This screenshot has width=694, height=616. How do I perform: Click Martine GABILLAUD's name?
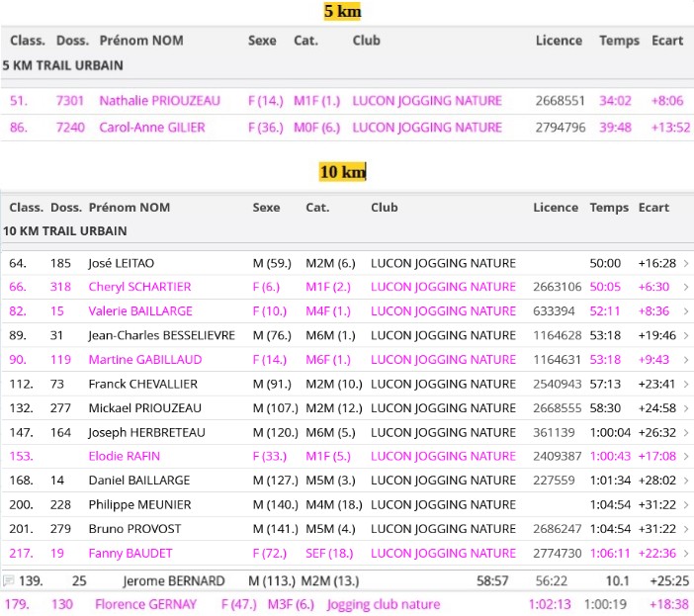[144, 360]
